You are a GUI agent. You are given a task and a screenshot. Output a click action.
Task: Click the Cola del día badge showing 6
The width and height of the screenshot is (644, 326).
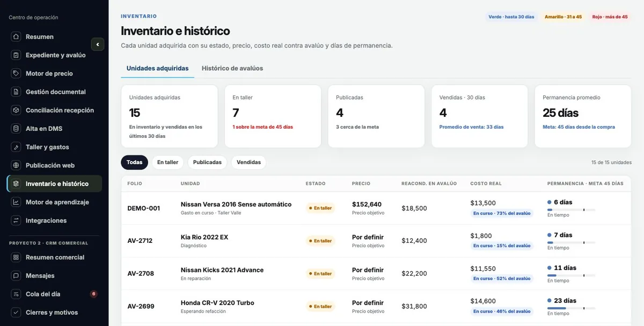pyautogui.click(x=93, y=294)
